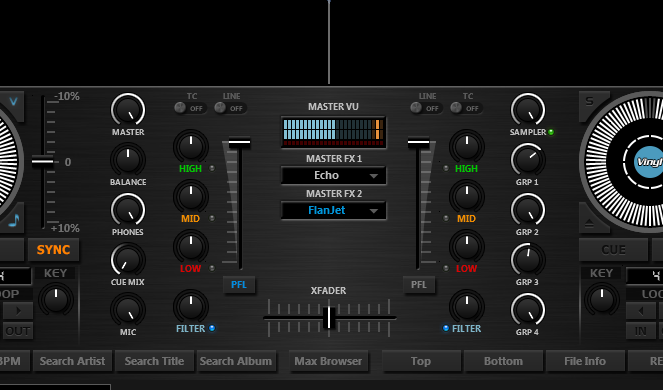The image size is (663, 390).
Task: Click Search Title button
Action: (x=154, y=361)
